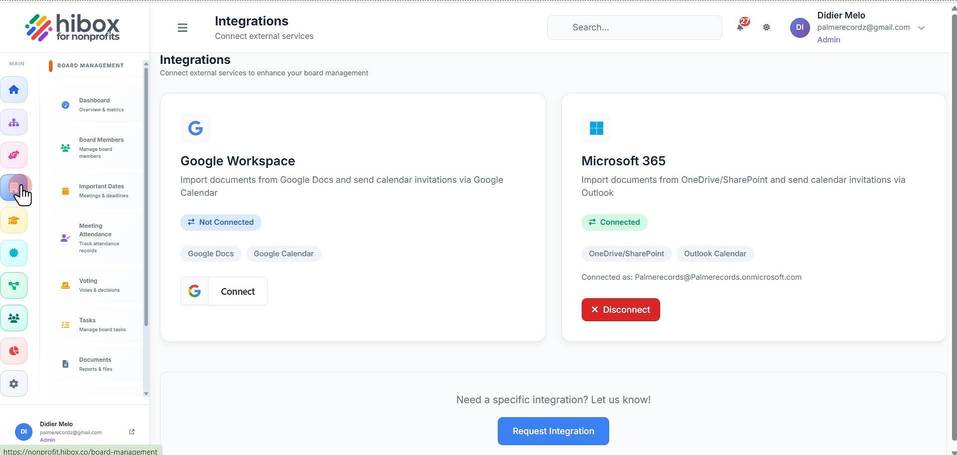Image resolution: width=957 pixels, height=455 pixels.
Task: Click the Google Calendar tag
Action: point(284,253)
